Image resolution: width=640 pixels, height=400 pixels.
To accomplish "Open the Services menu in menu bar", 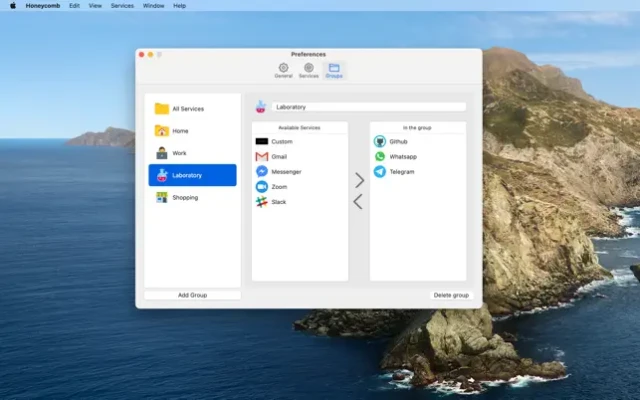I will [x=122, y=5].
